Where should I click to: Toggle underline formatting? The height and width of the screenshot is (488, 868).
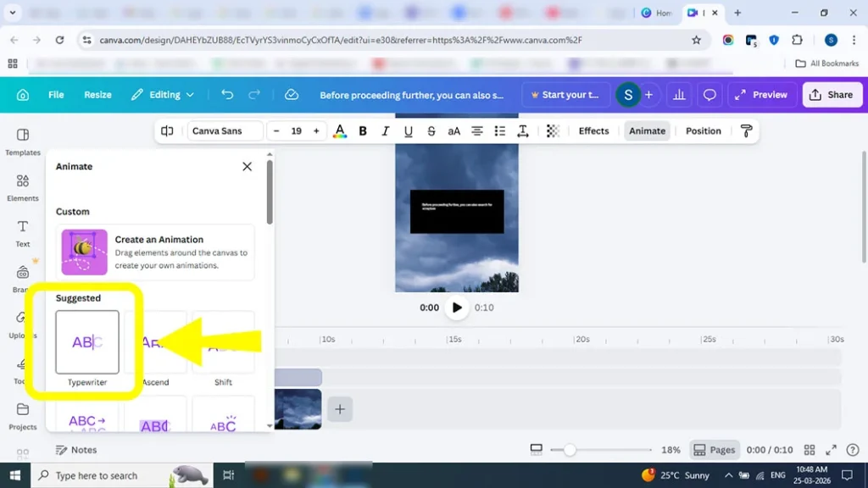[408, 130]
